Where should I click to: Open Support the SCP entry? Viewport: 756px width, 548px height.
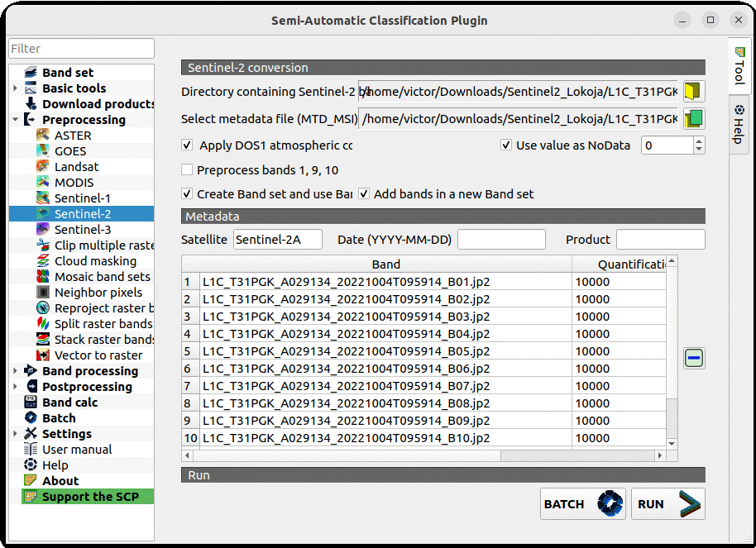point(88,497)
